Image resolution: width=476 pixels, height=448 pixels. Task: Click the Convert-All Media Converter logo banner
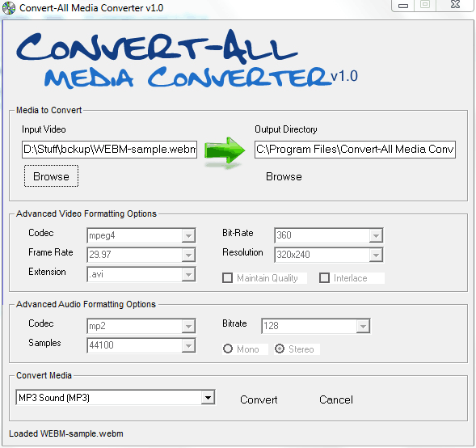coord(187,59)
